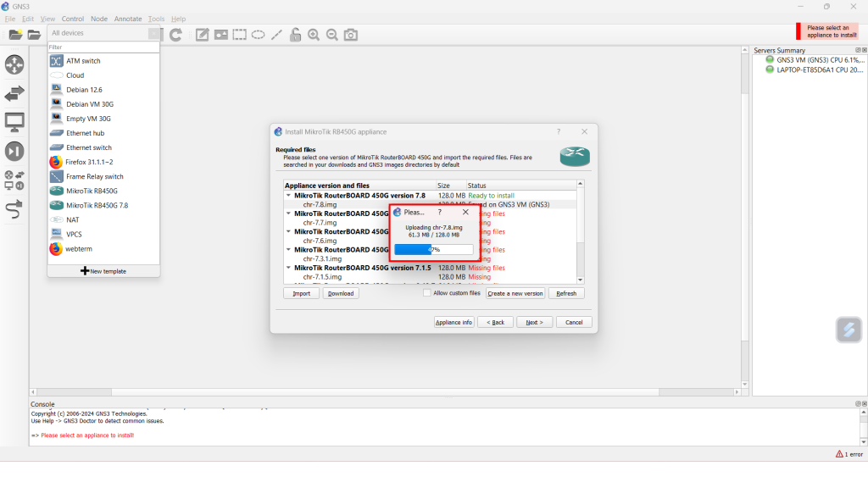This screenshot has width=868, height=488.
Task: Click the upload progress bar
Action: (433, 250)
